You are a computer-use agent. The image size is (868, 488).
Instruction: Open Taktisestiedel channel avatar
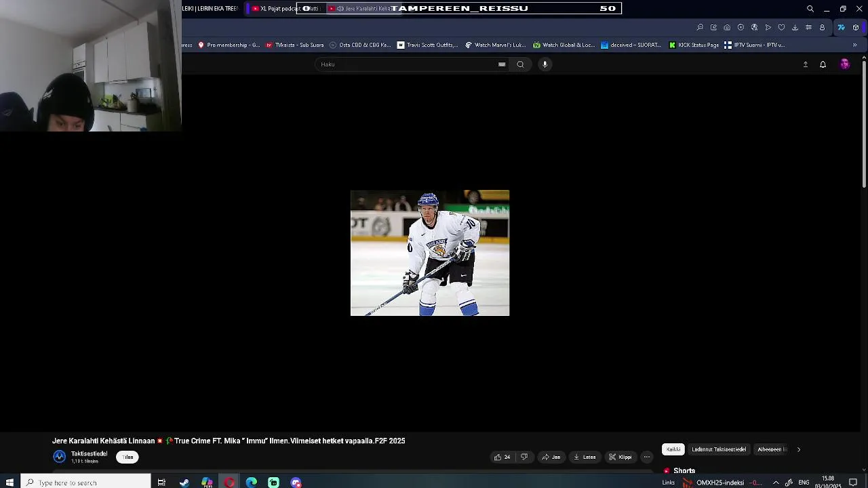[x=60, y=457]
